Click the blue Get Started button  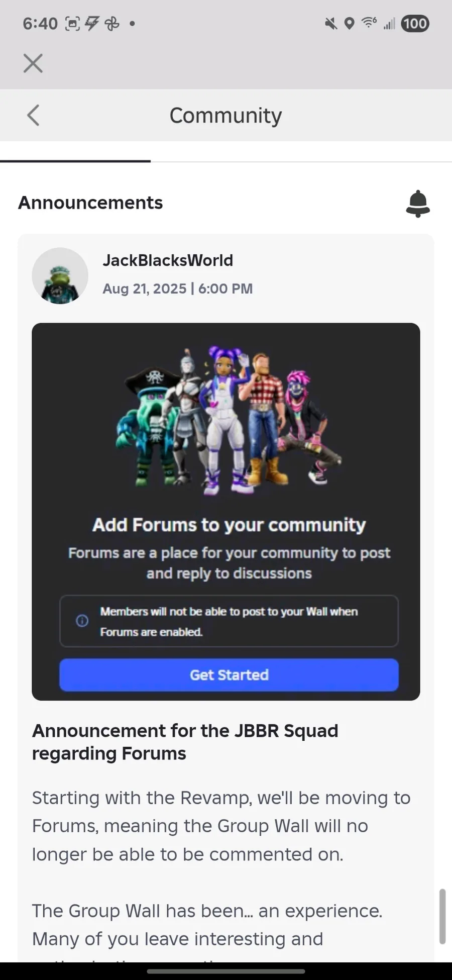pyautogui.click(x=229, y=674)
